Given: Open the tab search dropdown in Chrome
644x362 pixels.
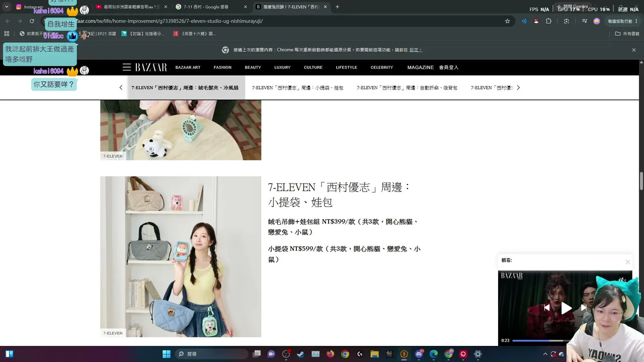Looking at the screenshot, I should coord(7,7).
